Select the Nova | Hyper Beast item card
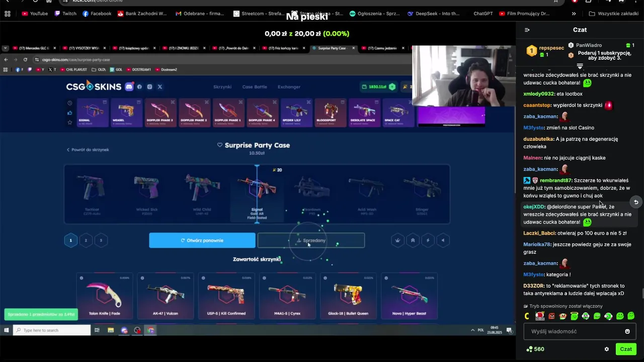The image size is (644, 362). pyautogui.click(x=409, y=296)
